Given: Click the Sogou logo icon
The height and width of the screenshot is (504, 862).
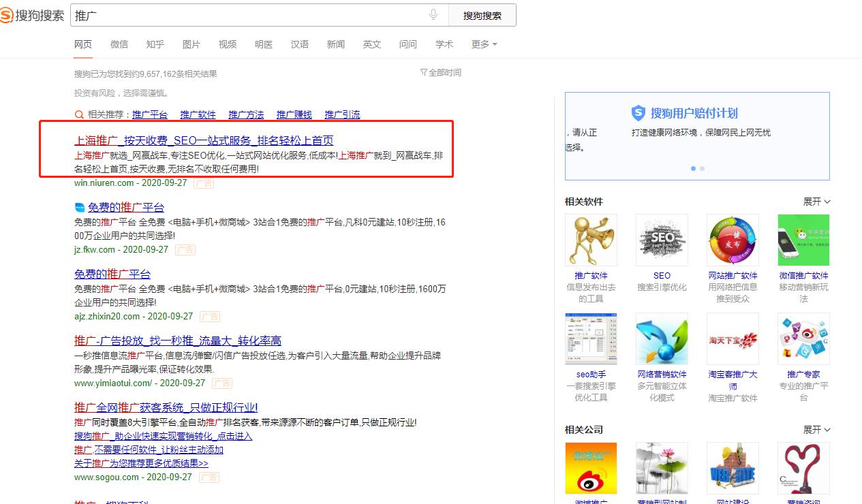Looking at the screenshot, I should pyautogui.click(x=8, y=15).
